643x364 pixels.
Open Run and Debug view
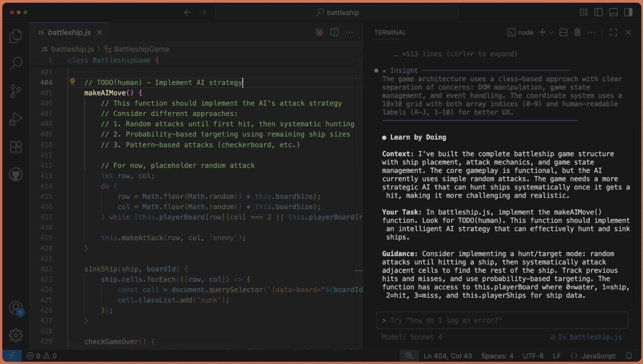tap(15, 119)
